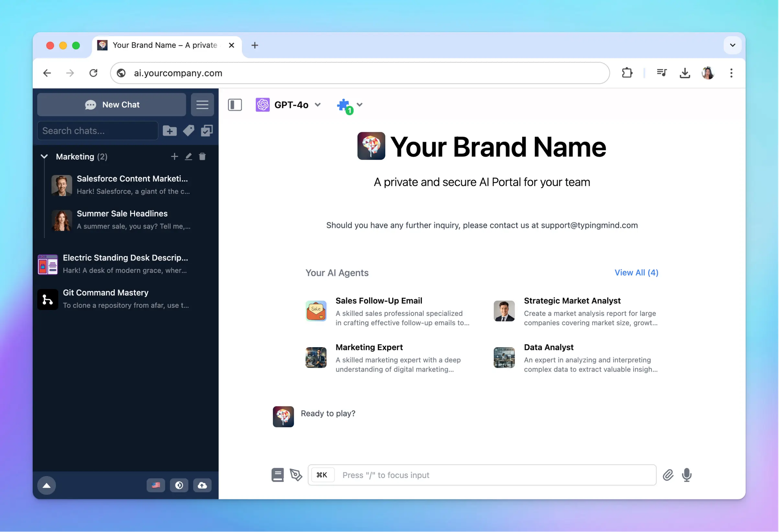
Task: Toggle dark mode theme icon
Action: point(179,486)
